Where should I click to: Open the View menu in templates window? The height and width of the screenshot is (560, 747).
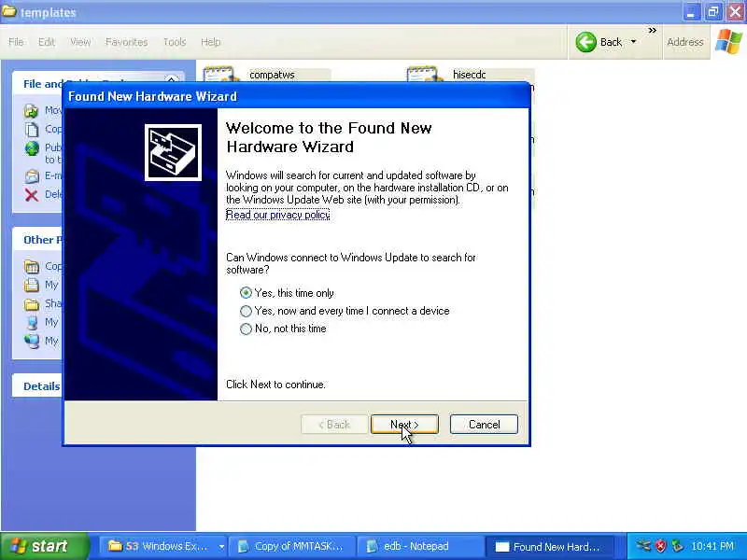[80, 42]
